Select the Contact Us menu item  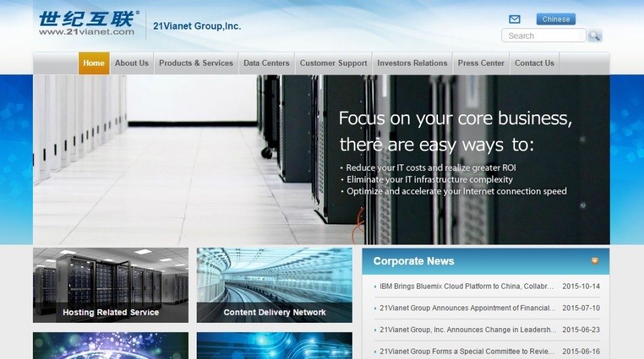tap(534, 63)
